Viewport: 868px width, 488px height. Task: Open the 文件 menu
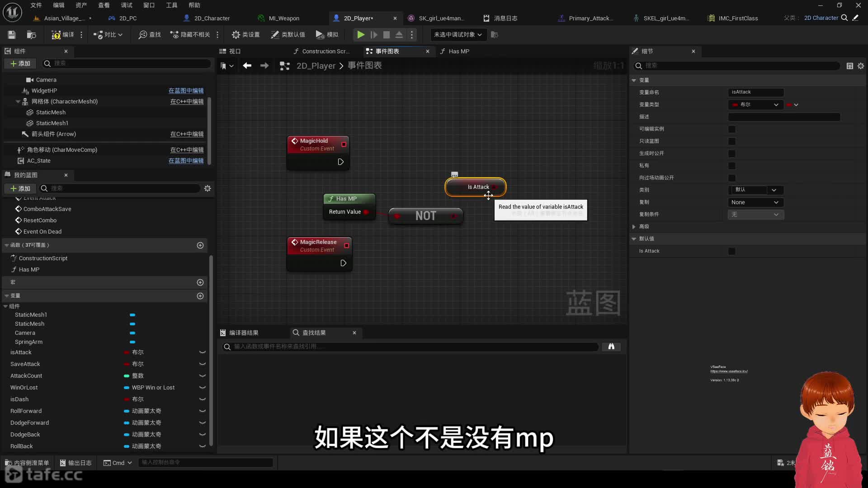coord(36,5)
